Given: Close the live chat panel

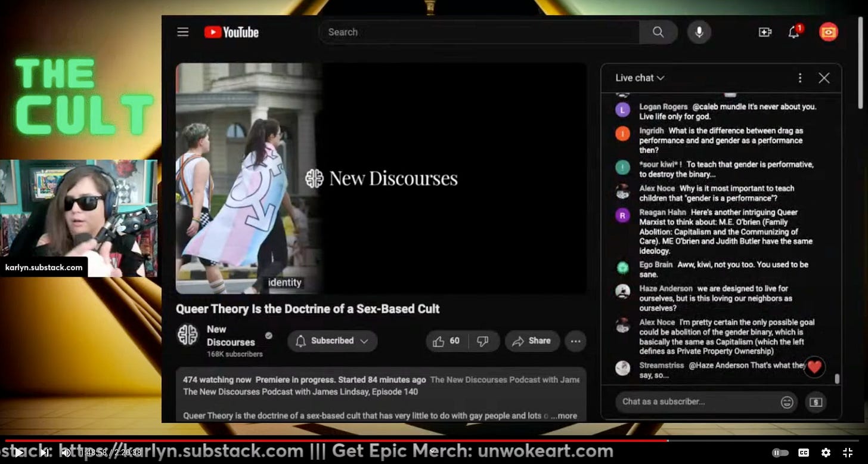Looking at the screenshot, I should point(824,78).
